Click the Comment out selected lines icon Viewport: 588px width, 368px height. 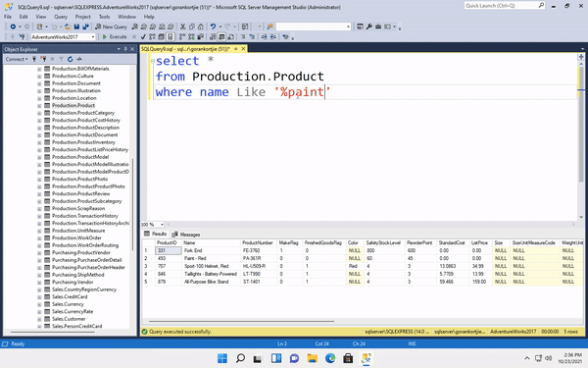[x=243, y=37]
